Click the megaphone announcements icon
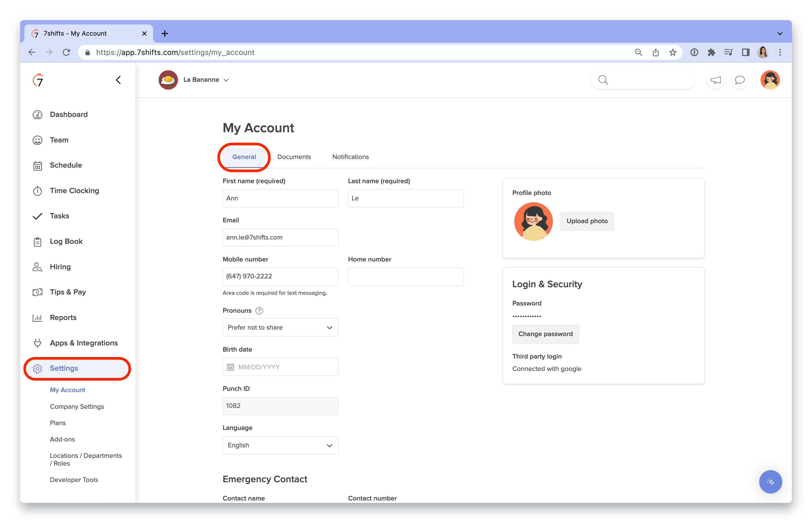 715,80
